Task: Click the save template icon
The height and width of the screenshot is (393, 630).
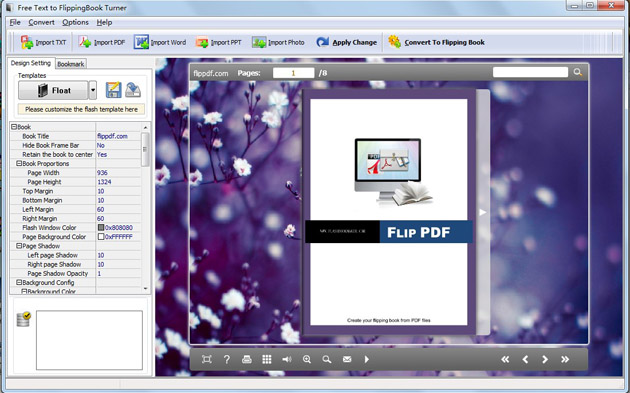Action: [x=113, y=90]
